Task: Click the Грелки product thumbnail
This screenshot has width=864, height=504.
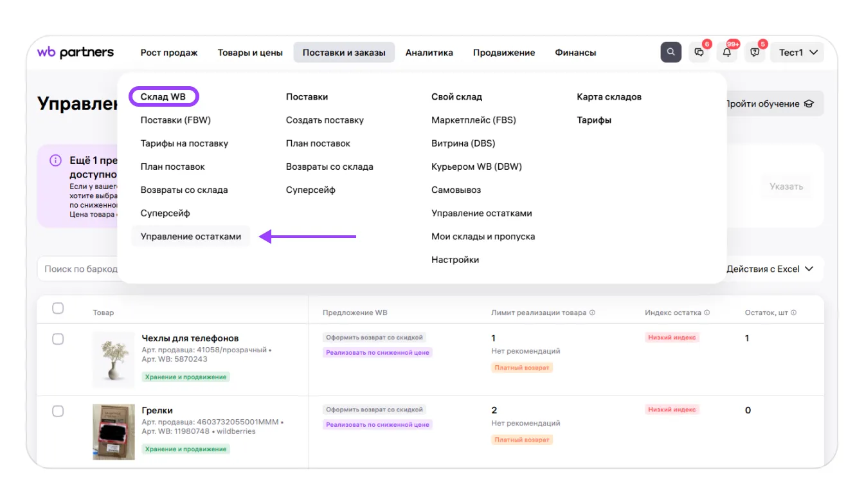Action: click(x=114, y=431)
